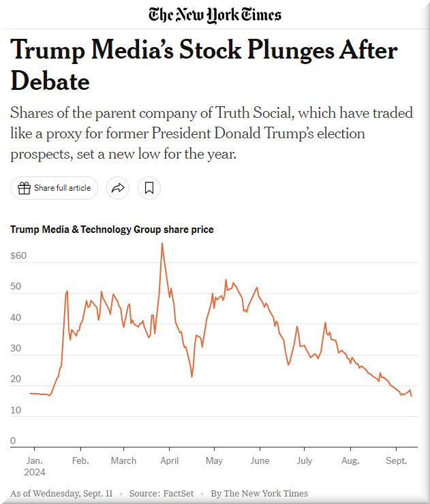Click the headline "Trump Media's Stock Plunges After Debate"

tap(204, 66)
